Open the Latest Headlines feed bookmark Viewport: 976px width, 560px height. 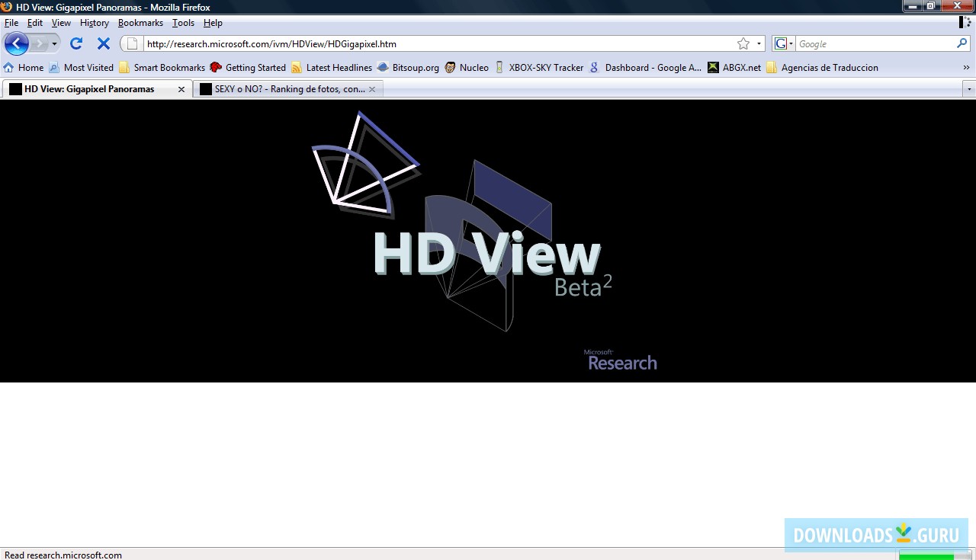tap(332, 67)
